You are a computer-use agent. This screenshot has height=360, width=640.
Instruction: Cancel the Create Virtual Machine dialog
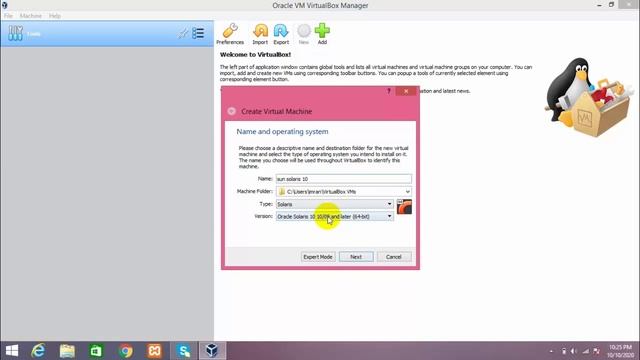(394, 257)
